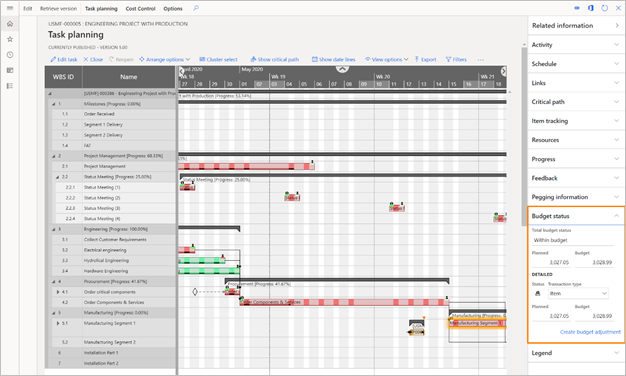Screen dimensions: 626x376
Task: Expand the Resources section
Action: tap(575, 140)
